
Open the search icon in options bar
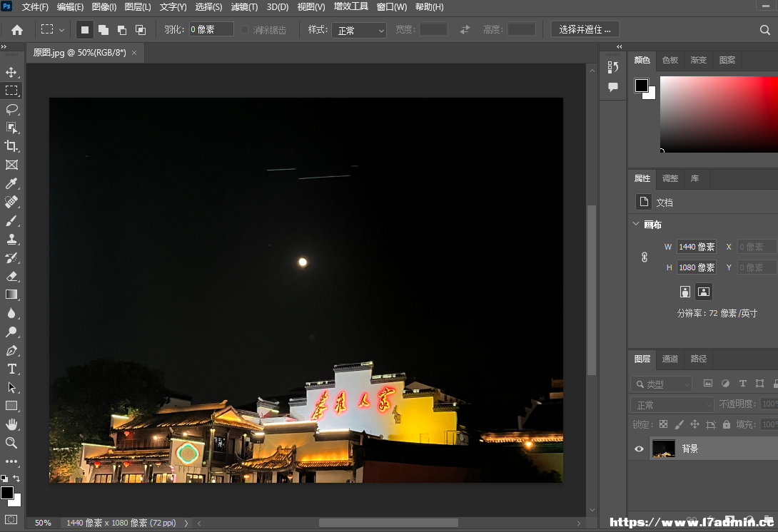[x=764, y=30]
